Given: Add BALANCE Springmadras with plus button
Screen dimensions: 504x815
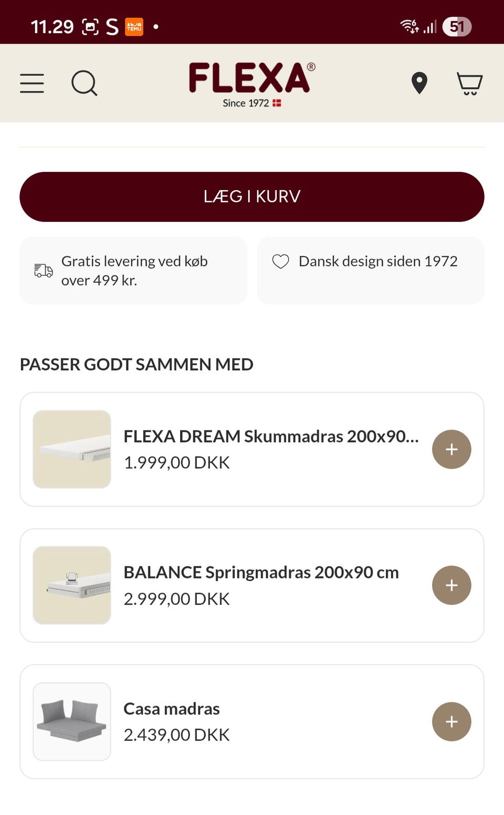Looking at the screenshot, I should (x=451, y=585).
